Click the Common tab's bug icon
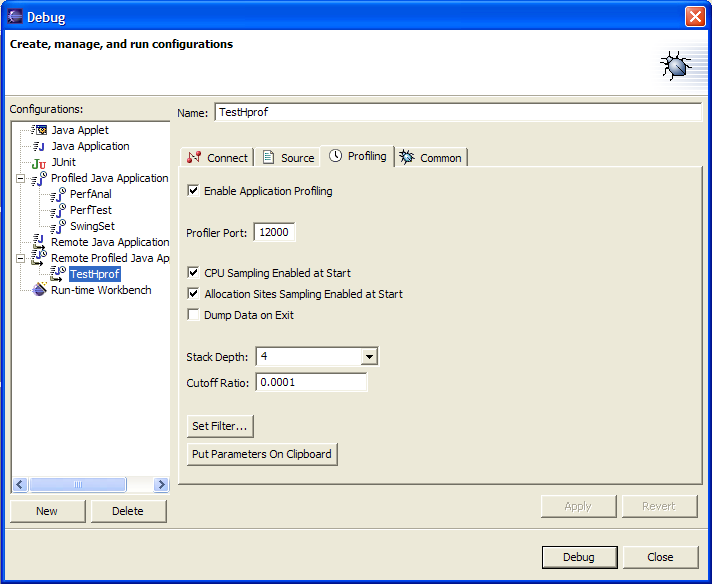 pos(406,157)
